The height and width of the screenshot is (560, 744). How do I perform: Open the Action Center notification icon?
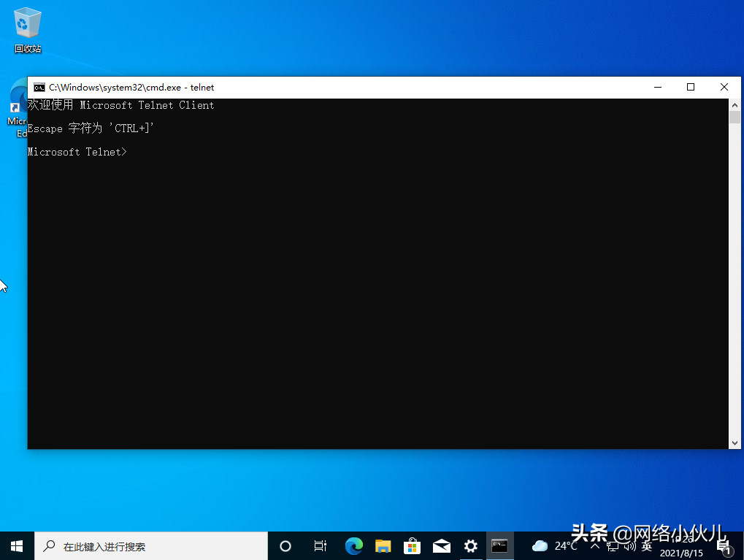point(723,545)
